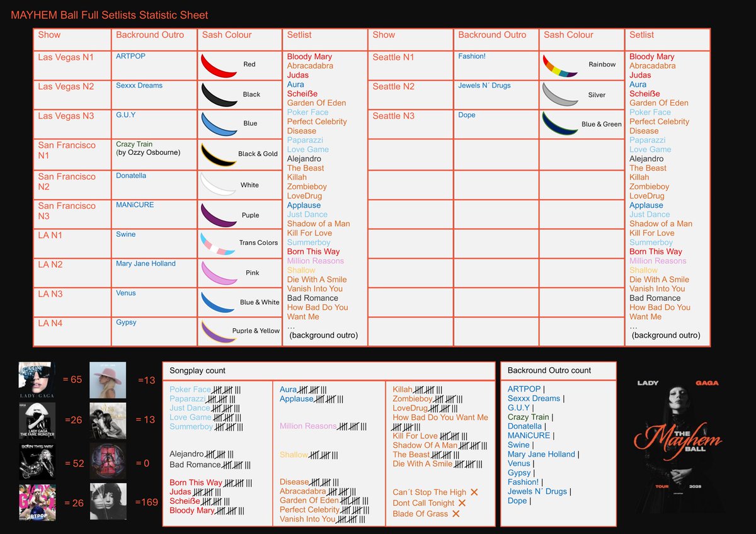Click the Joanne album cover with pink hat

(108, 380)
